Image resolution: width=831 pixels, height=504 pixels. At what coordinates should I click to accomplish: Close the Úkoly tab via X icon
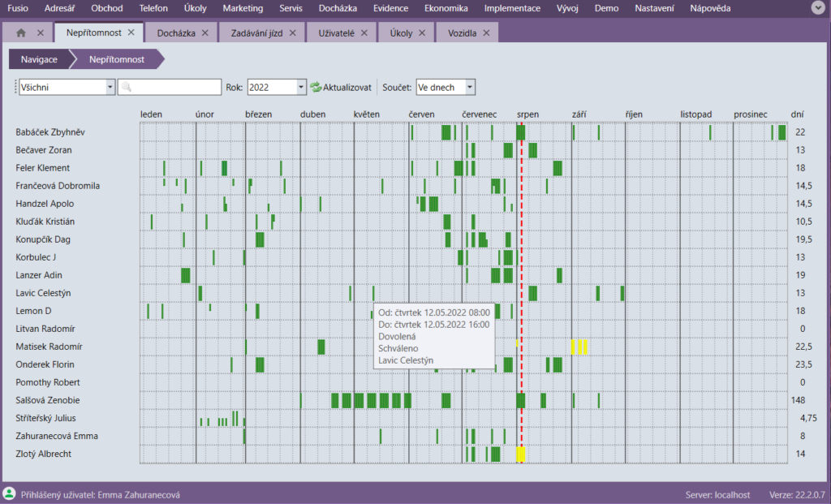[420, 33]
